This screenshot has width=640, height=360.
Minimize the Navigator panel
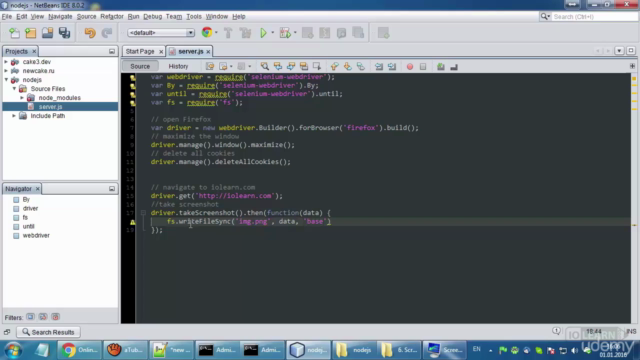click(x=112, y=189)
